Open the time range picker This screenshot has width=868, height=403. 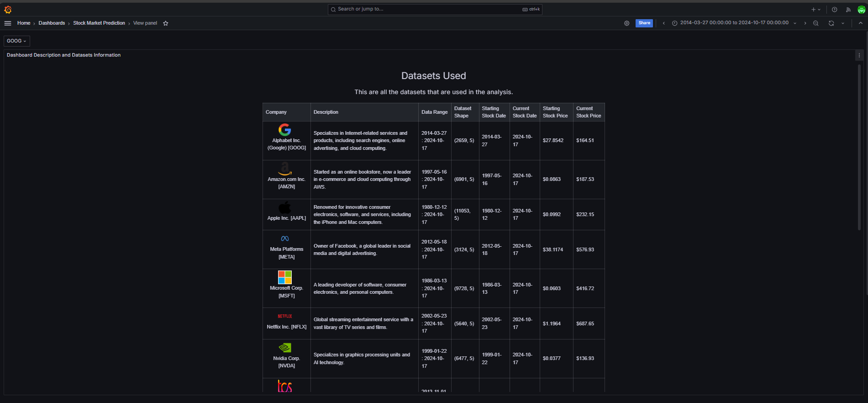click(x=734, y=23)
